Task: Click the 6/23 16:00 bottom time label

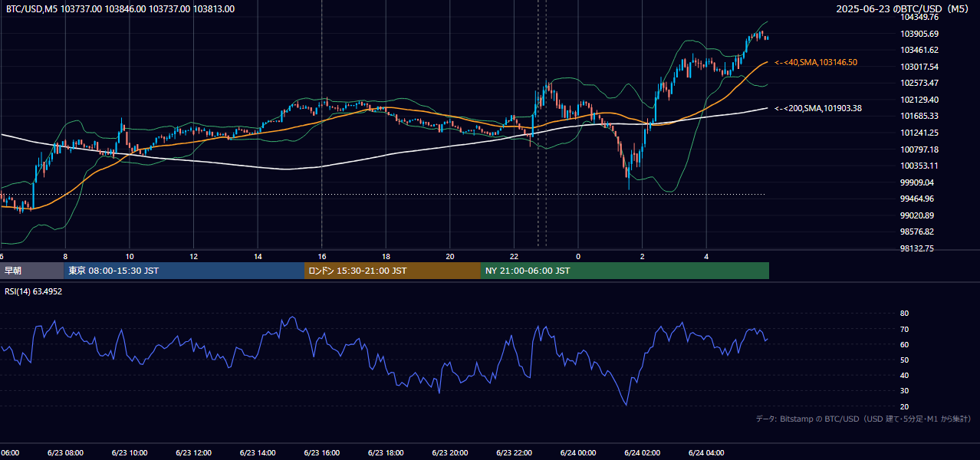Action: 322,453
